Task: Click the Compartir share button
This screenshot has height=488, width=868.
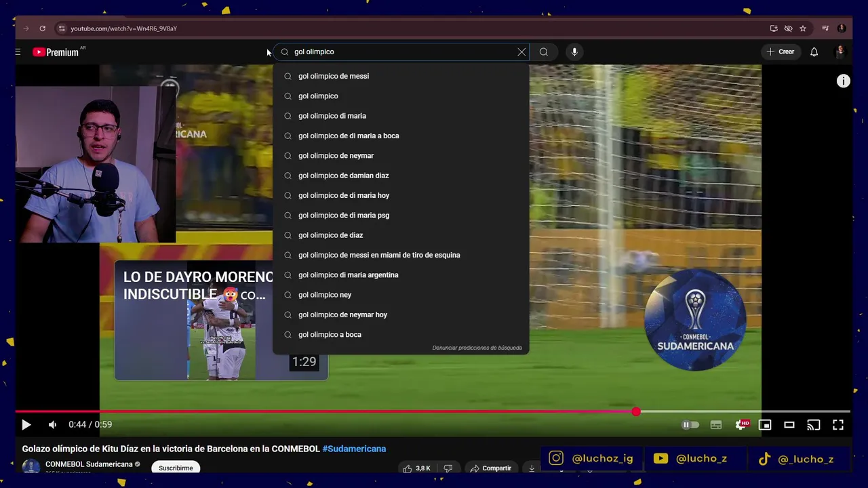Action: coord(490,468)
